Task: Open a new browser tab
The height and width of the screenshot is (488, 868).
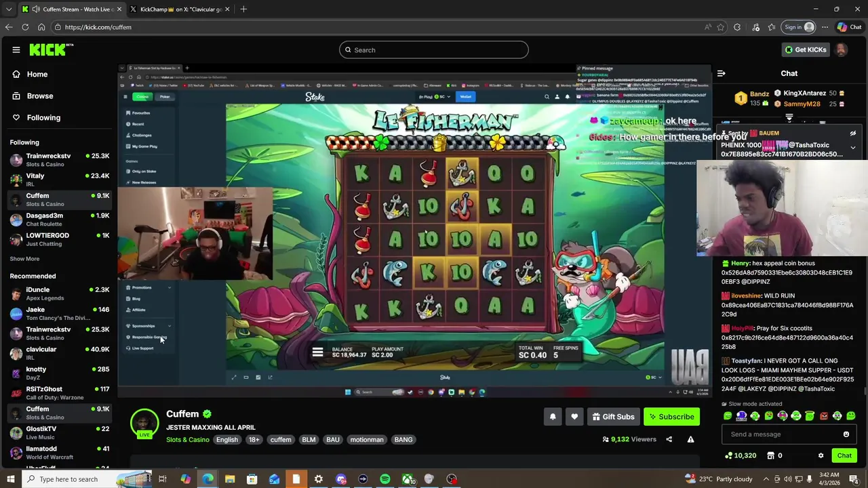Action: coord(243,9)
